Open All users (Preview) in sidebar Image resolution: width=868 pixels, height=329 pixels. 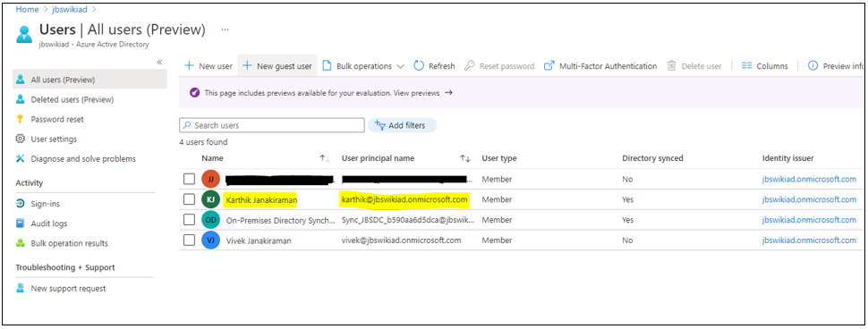89,80
